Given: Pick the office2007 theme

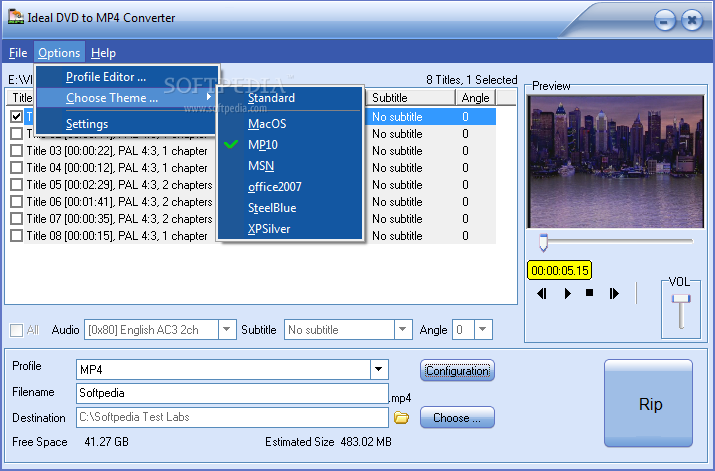Looking at the screenshot, I should [x=290, y=186].
